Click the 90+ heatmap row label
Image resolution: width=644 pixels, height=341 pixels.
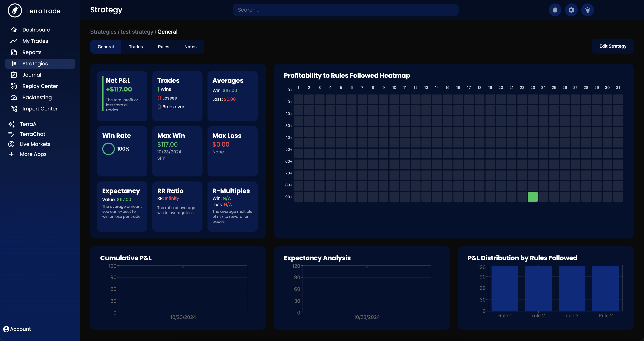[x=289, y=197]
